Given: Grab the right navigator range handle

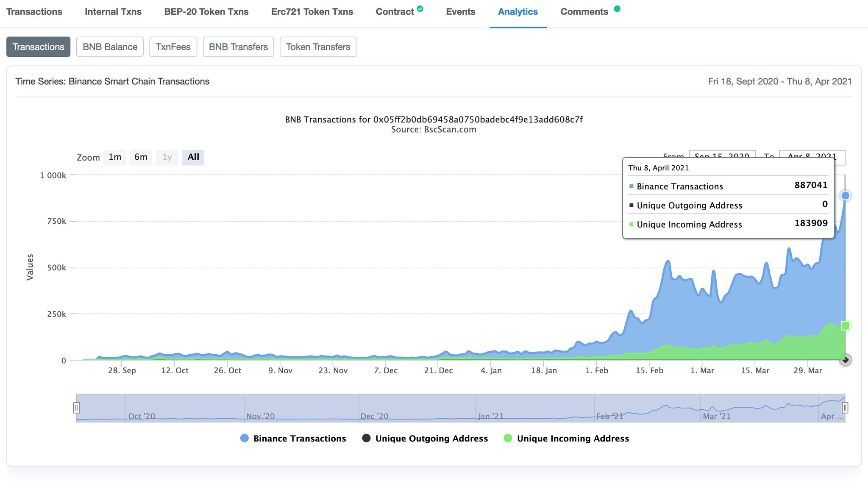Looking at the screenshot, I should click(x=845, y=408).
